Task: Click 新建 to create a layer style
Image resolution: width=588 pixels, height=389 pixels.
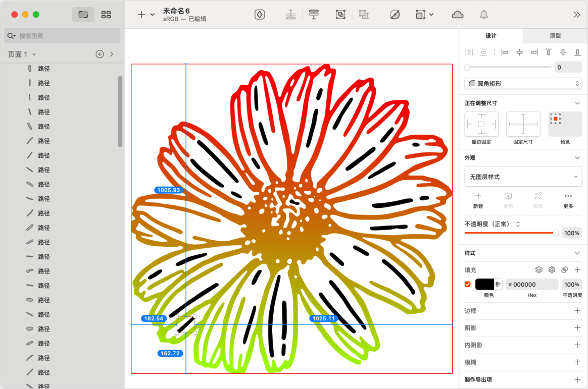Action: pos(478,200)
